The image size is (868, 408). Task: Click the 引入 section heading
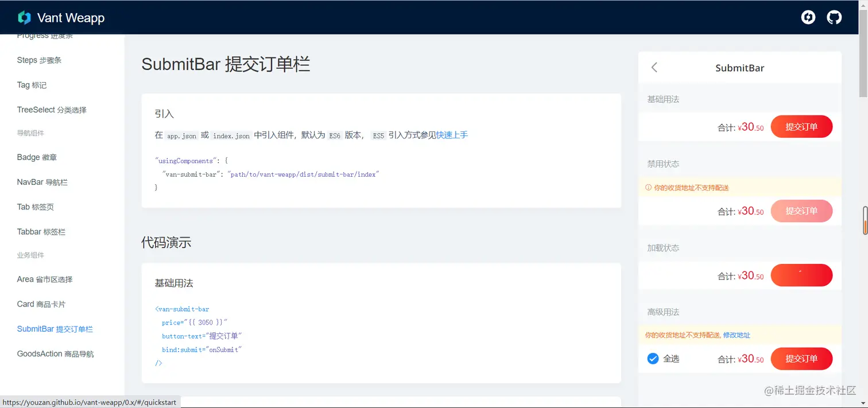164,114
